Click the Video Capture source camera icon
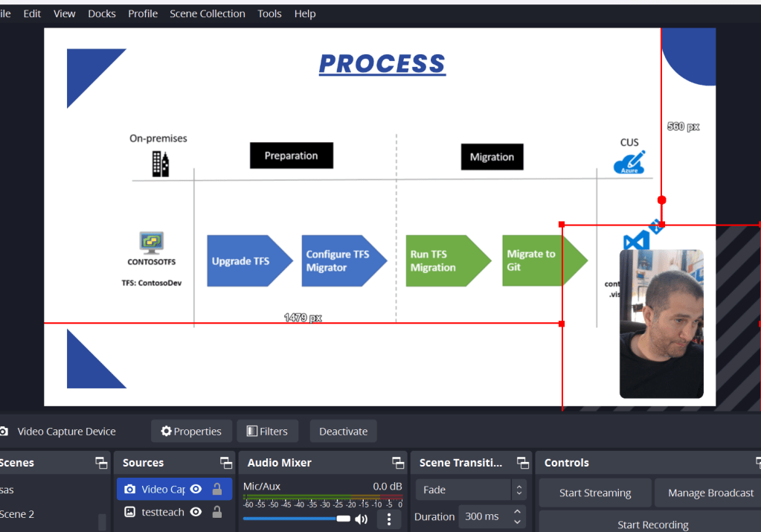The width and height of the screenshot is (761, 532). pyautogui.click(x=129, y=490)
